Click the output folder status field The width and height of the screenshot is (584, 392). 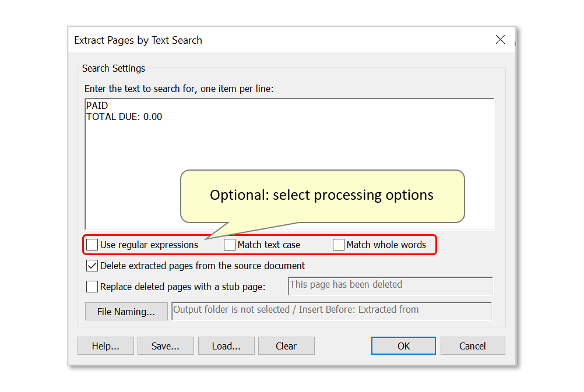coord(331,310)
